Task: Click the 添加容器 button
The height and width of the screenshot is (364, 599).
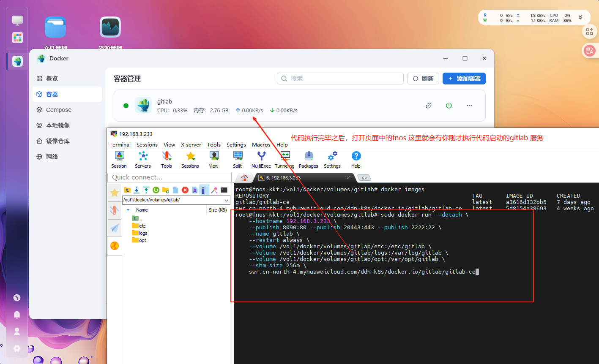Action: pyautogui.click(x=464, y=79)
